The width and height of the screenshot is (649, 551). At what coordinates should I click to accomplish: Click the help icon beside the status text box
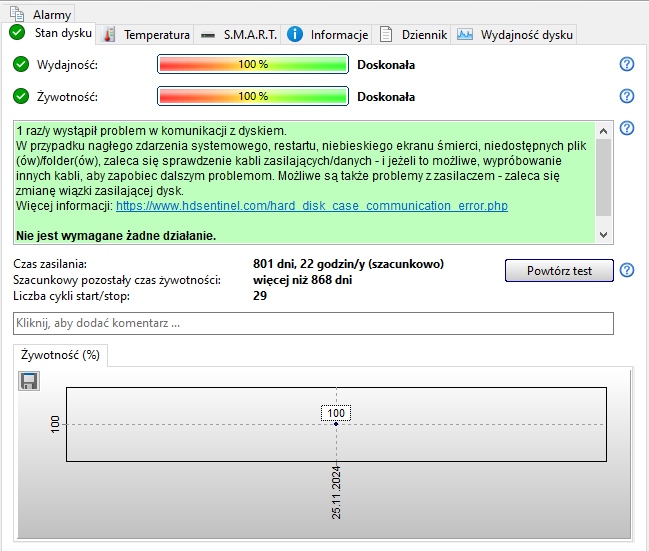coord(627,128)
